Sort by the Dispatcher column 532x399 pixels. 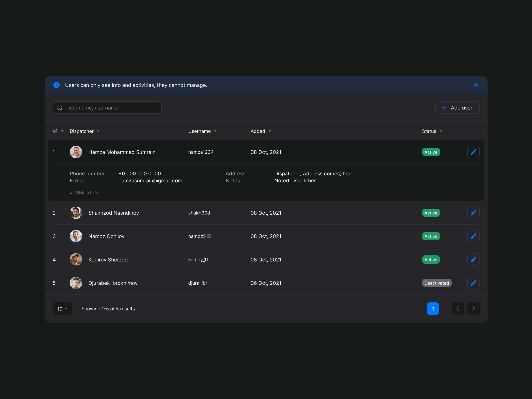pyautogui.click(x=84, y=131)
